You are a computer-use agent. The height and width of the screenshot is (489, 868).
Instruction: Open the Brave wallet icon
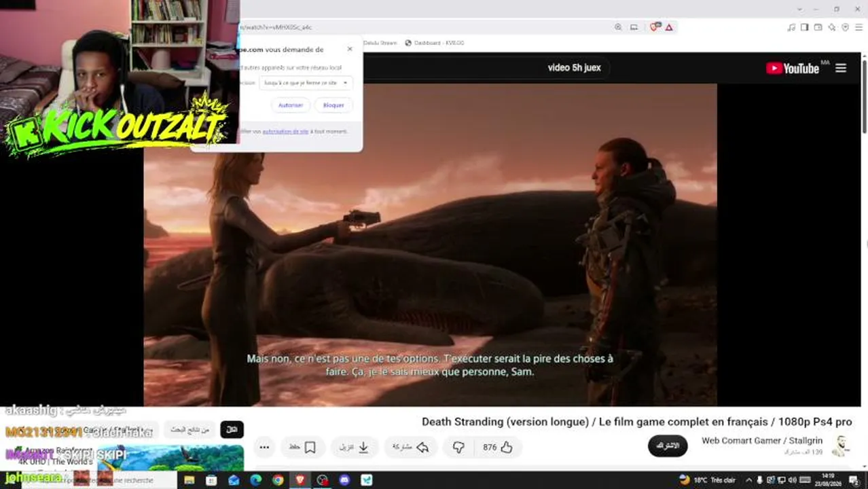click(x=818, y=27)
